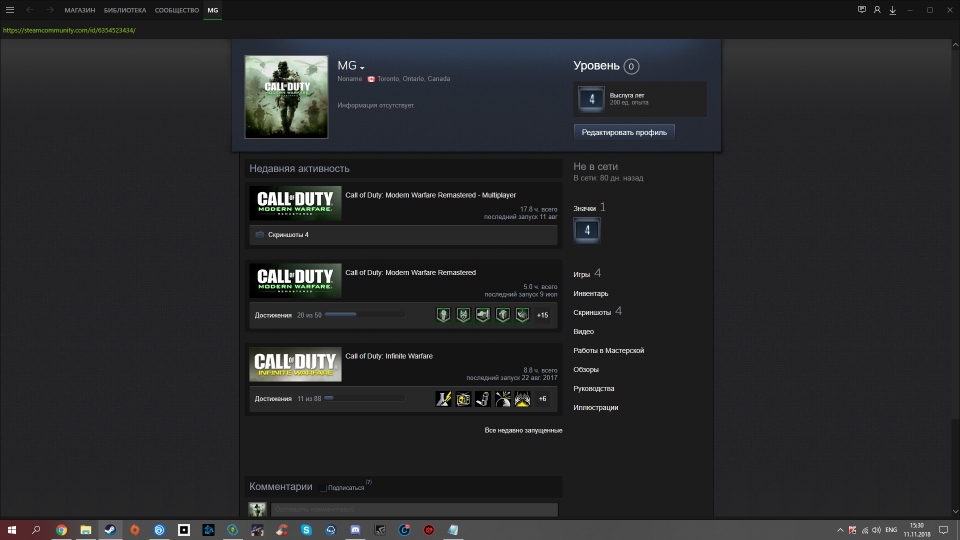
Task: Open Skype from taskbar
Action: pyautogui.click(x=306, y=530)
